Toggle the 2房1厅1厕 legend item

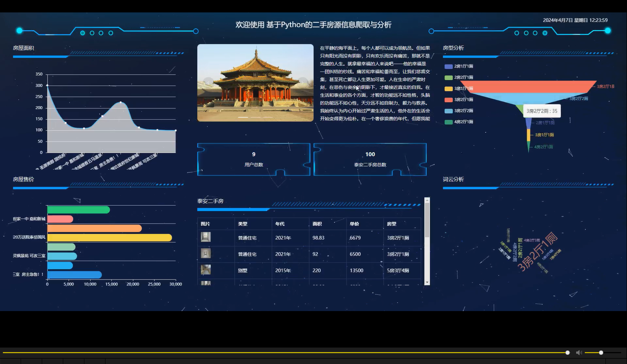459,66
